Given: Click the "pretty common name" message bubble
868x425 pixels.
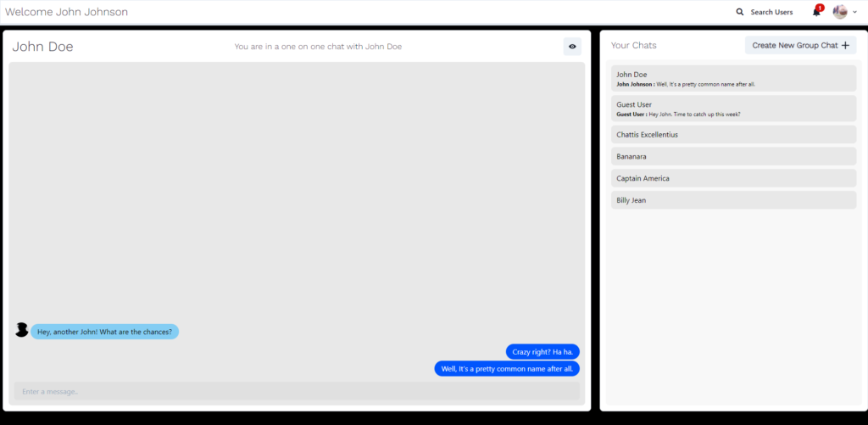Looking at the screenshot, I should coord(507,369).
